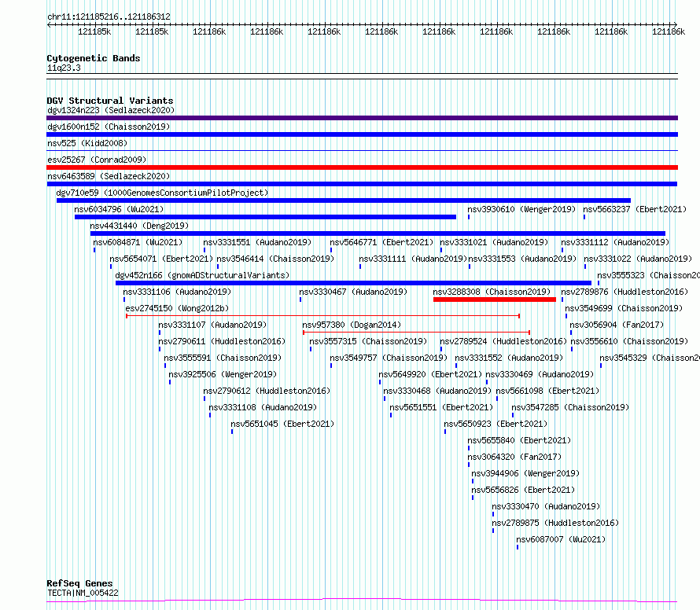Click the nsv3288308 (Chaisson2019) label
Image resolution: width=700 pixels, height=610 pixels.
(492, 292)
